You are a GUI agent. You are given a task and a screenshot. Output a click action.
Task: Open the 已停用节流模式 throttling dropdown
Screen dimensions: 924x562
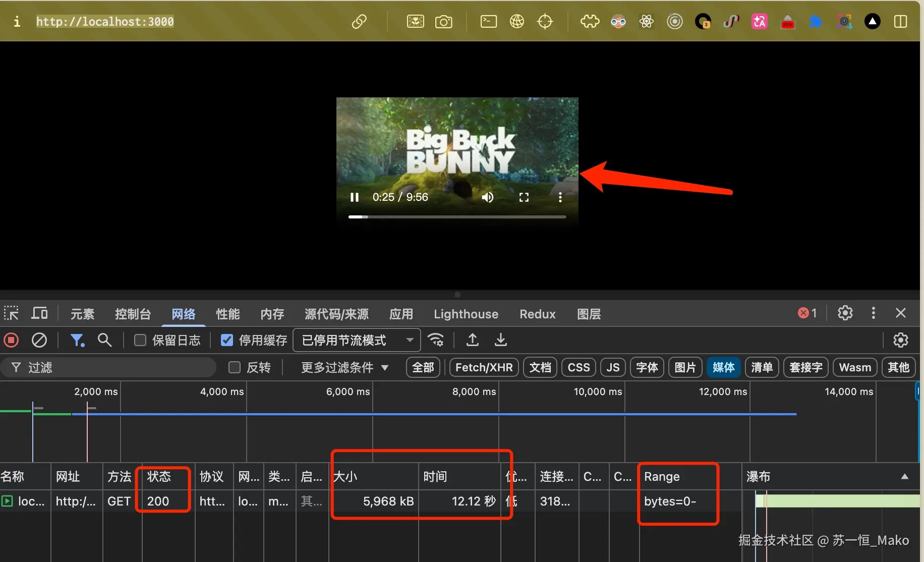point(357,341)
